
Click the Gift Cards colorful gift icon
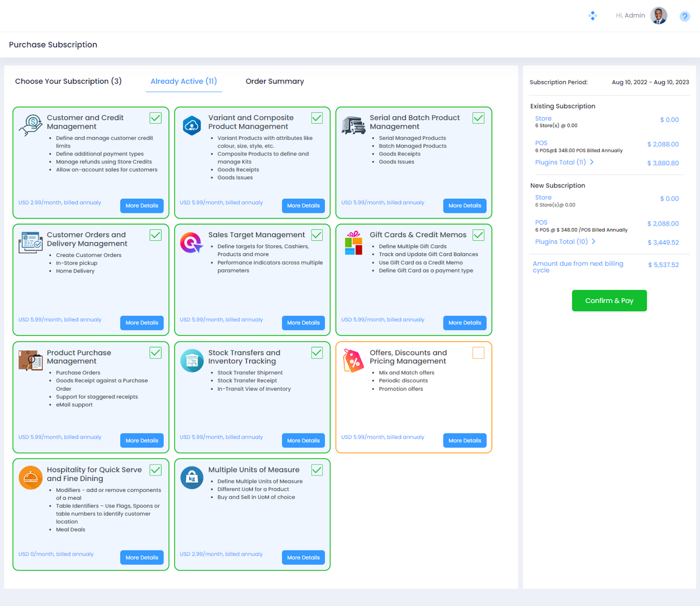353,243
